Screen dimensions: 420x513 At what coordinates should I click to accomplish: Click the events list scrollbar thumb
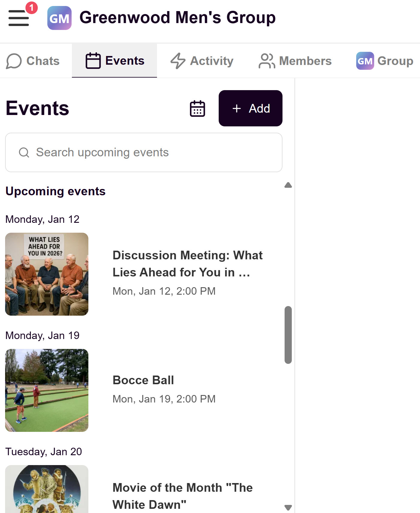pos(288,335)
